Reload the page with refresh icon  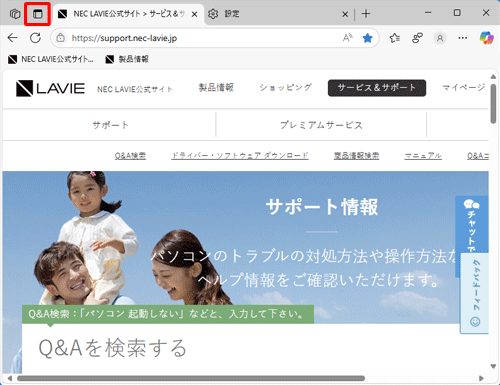[x=35, y=38]
